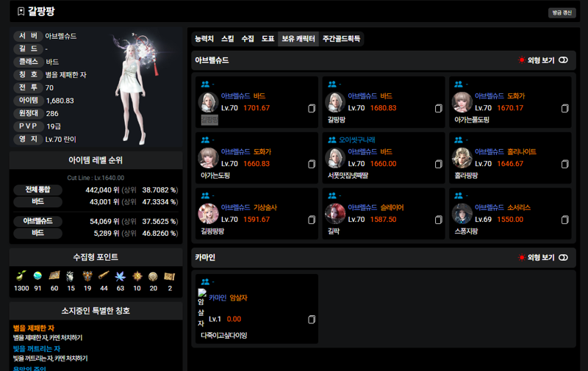Click character name 아가는풀도핑
Screen dimensions: 588x371
472,120
